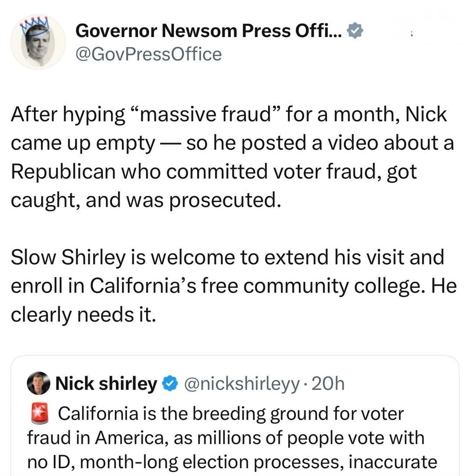Click the blue verified badge beside Nick shirley
The image size is (470, 476).
pos(169,384)
